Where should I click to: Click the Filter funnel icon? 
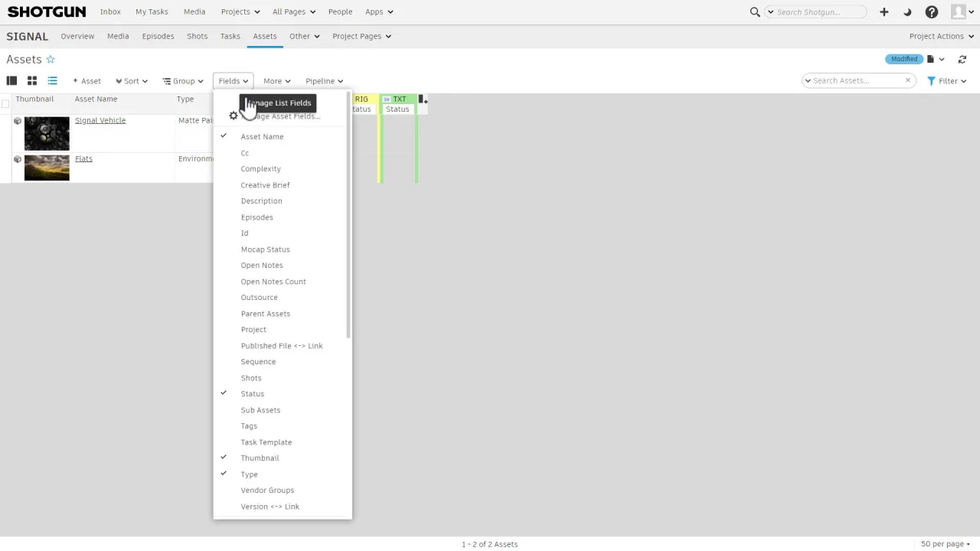tap(932, 80)
